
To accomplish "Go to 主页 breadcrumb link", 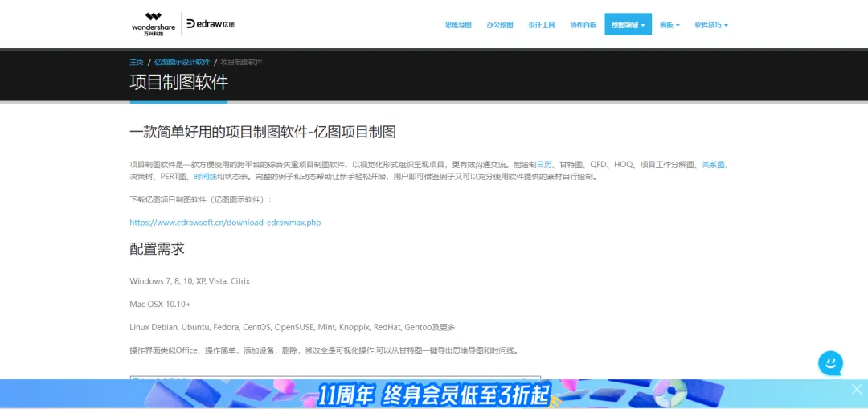I will pyautogui.click(x=137, y=62).
